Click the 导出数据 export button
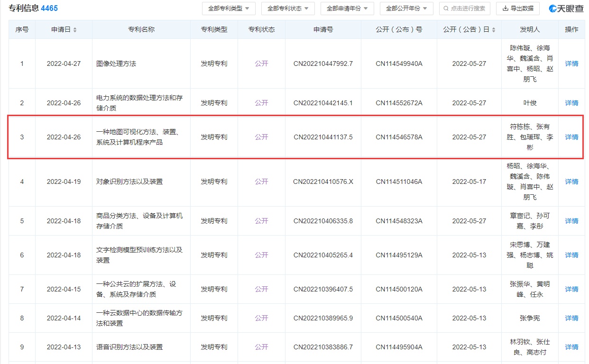The image size is (589, 364). pyautogui.click(x=518, y=9)
